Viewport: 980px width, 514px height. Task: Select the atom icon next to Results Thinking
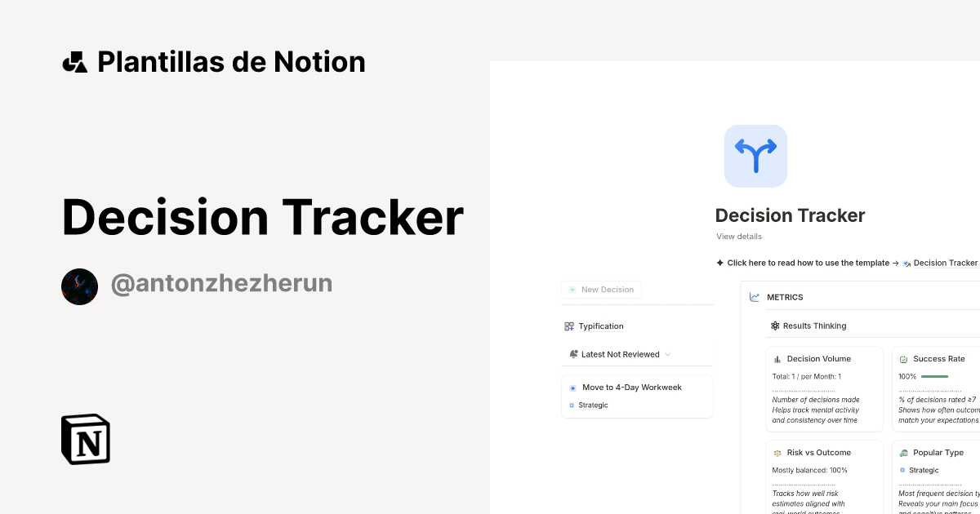click(774, 326)
